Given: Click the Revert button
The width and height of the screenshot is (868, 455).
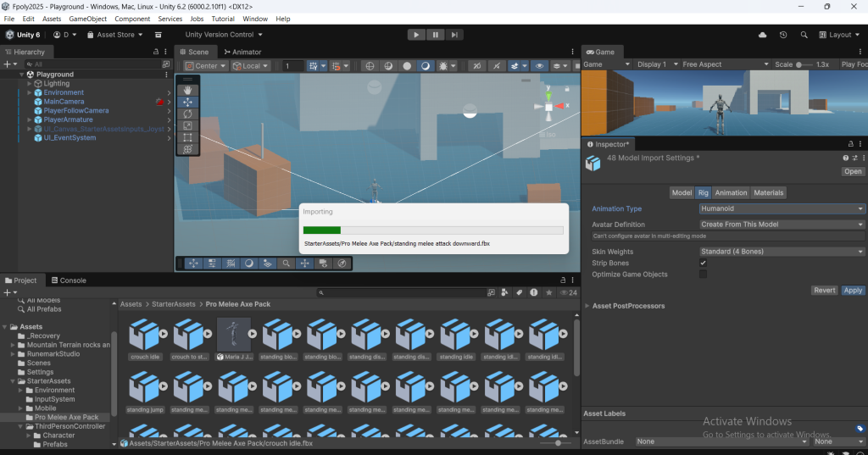Looking at the screenshot, I should coord(824,291).
